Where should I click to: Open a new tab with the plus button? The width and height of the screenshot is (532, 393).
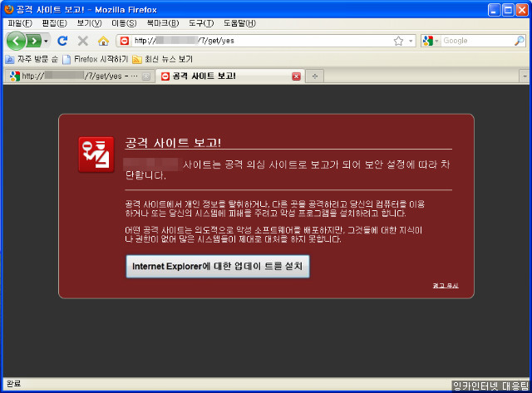pos(315,76)
